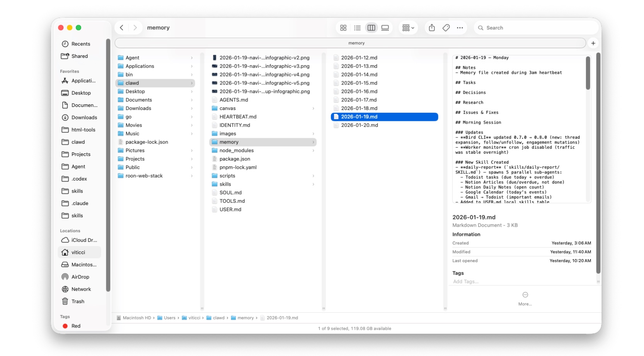Add a new tab with the plus button
Image resolution: width=644 pixels, height=356 pixels.
point(593,43)
